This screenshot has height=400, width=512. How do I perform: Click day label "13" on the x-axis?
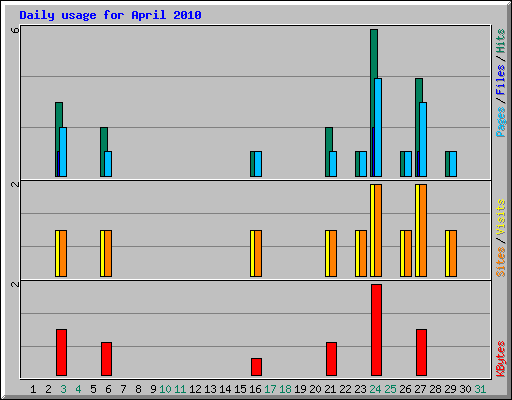point(210,389)
